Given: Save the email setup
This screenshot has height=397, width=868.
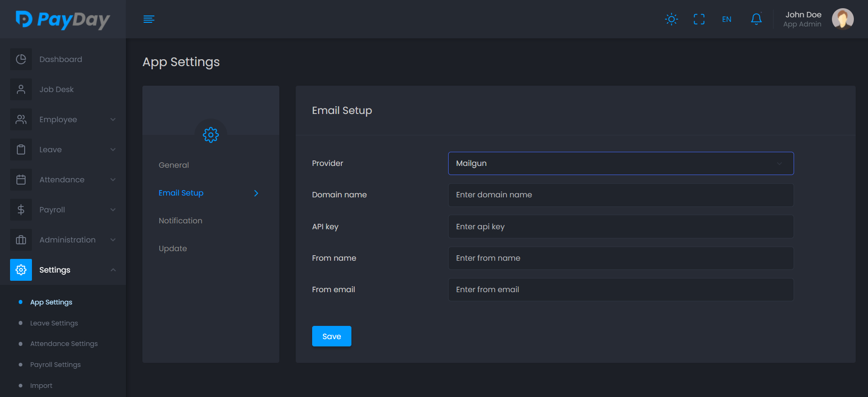Looking at the screenshot, I should (x=331, y=336).
